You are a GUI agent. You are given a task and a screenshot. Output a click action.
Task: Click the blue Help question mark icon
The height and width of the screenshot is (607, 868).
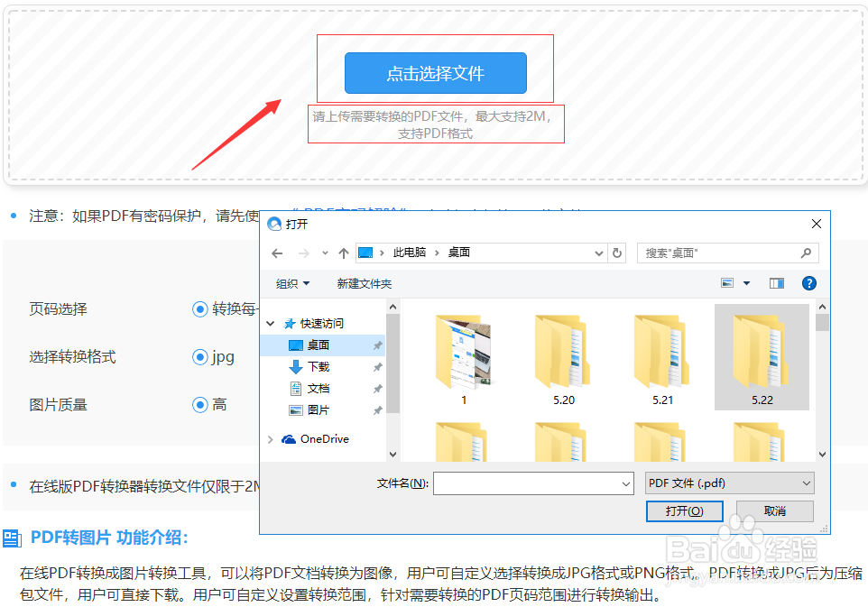pos(808,282)
